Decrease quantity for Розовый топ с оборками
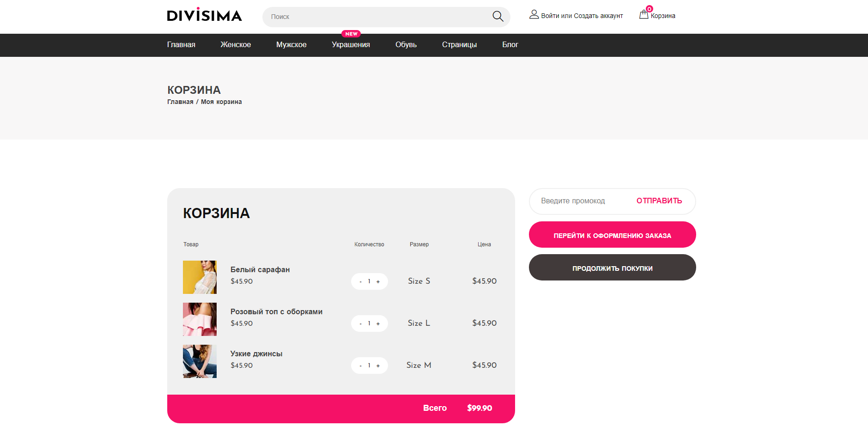 pos(360,323)
